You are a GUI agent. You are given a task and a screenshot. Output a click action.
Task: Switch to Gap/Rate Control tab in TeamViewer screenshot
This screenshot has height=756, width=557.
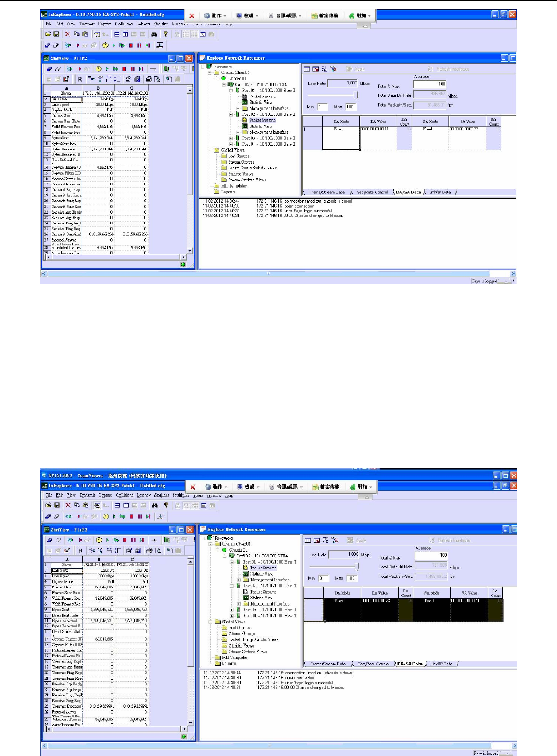[x=373, y=664]
